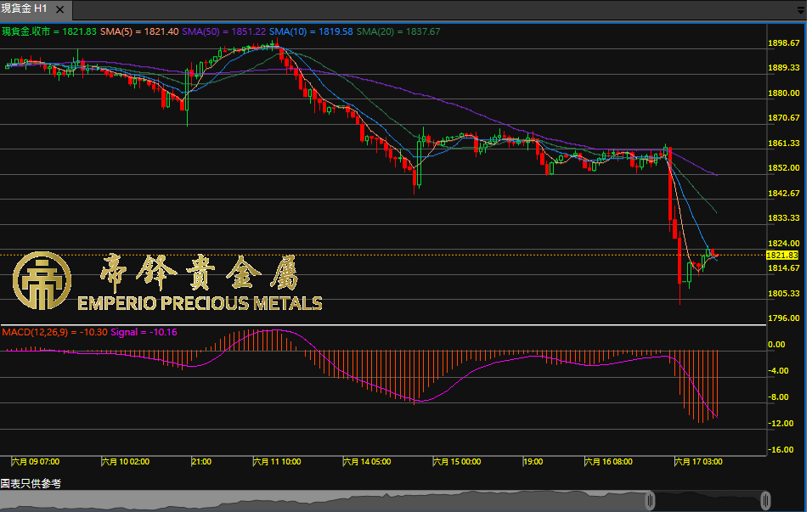The width and height of the screenshot is (812, 512).
Task: Click the -16.00 MACD axis label
Action: tap(781, 450)
